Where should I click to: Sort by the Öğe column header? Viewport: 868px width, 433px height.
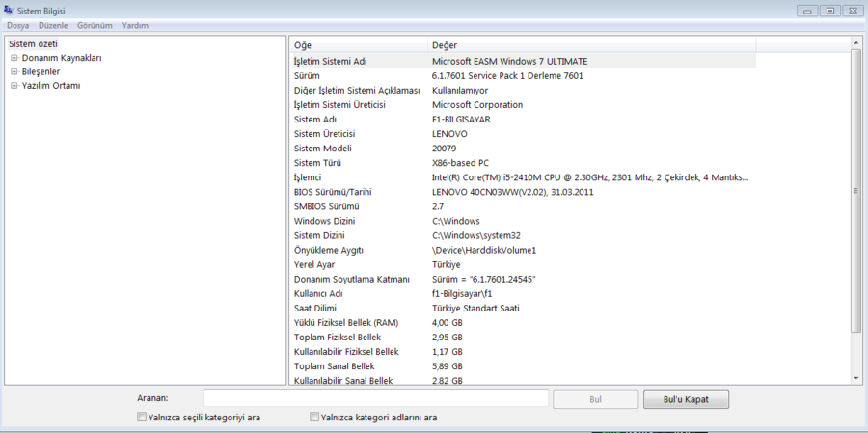coord(359,45)
